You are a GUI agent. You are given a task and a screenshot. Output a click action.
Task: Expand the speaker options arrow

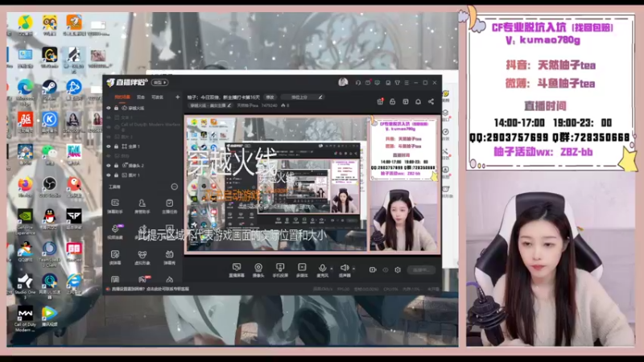click(354, 269)
